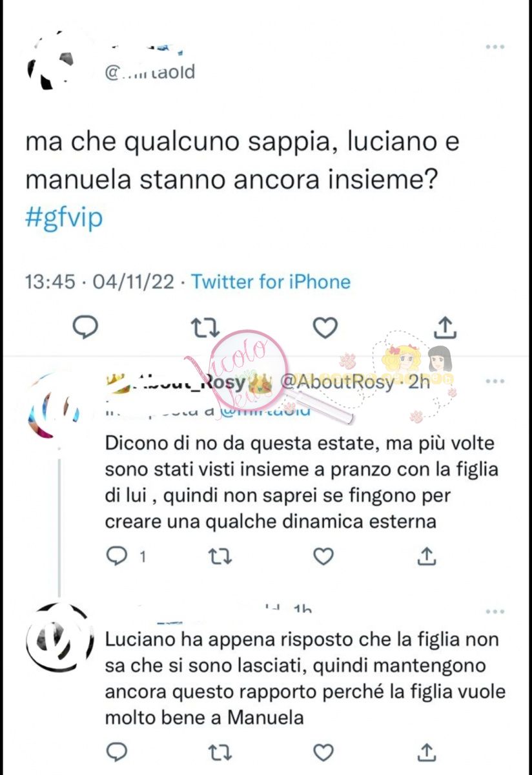Viewport: 532px width, 775px height.
Task: Share the main tweet via upload icon
Action: pos(444,329)
